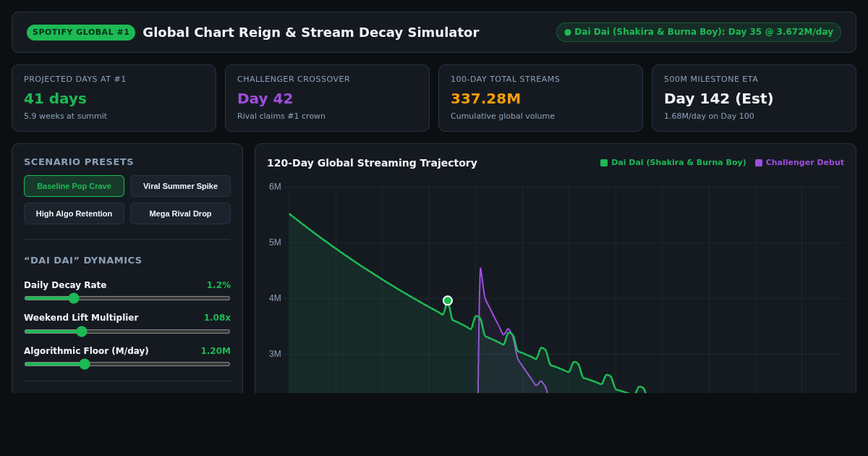Click the Day 142 (Est) milestone value
The width and height of the screenshot is (868, 456).
(718, 98)
